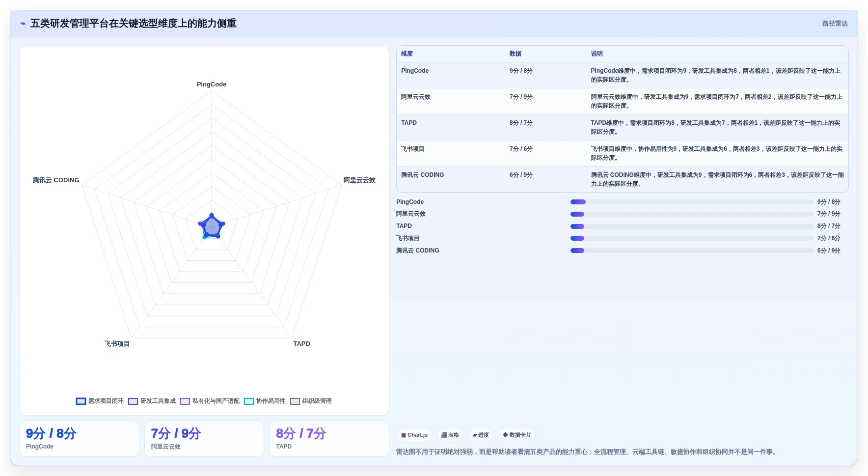Screen dimensions: 868x476
Task: Click the 阿里云云效 radar axis label
Action: point(359,180)
